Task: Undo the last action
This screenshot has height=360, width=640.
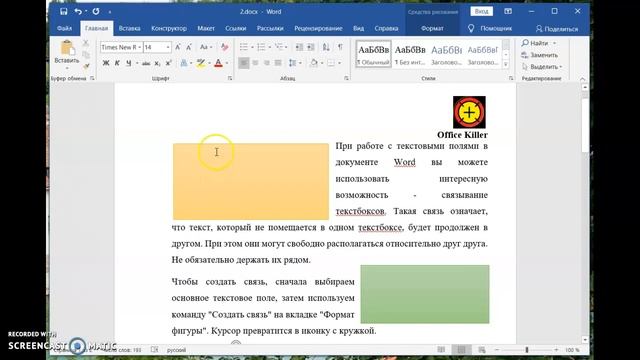Action: point(78,11)
